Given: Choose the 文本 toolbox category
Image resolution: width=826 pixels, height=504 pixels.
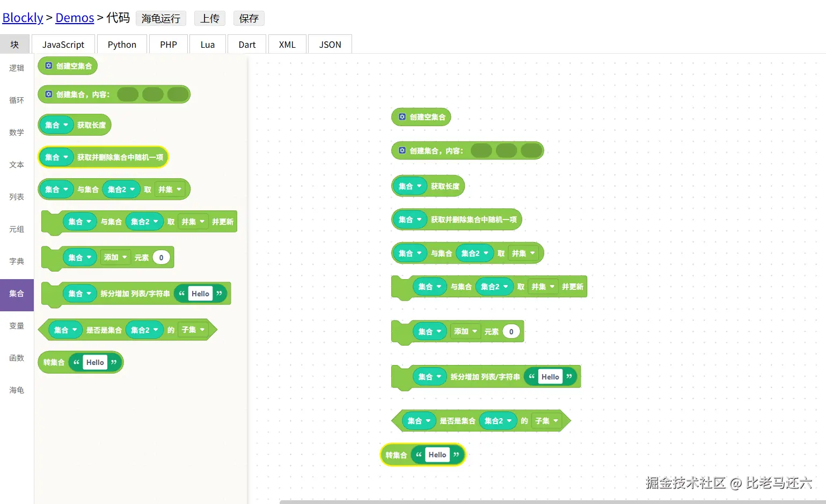Looking at the screenshot, I should tap(17, 165).
